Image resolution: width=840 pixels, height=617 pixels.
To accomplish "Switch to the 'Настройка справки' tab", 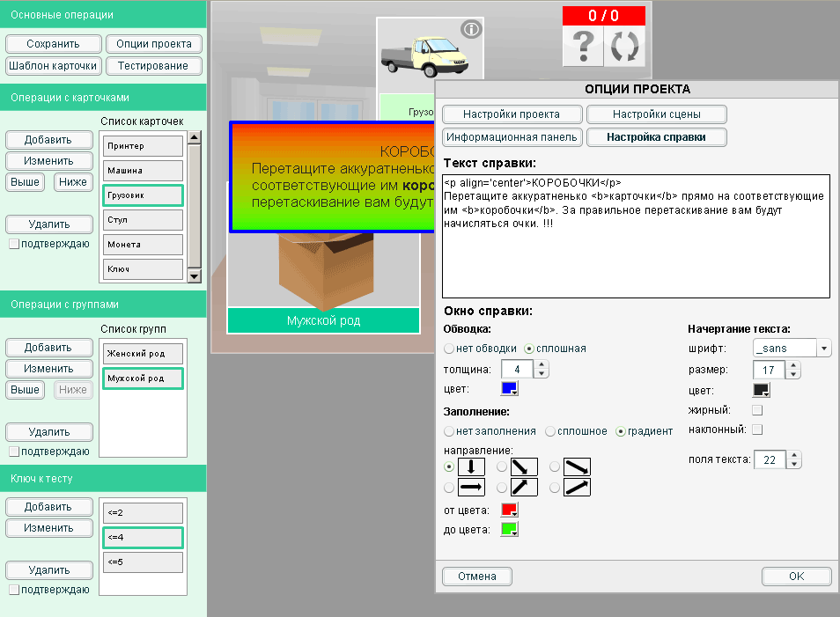I will [x=657, y=137].
